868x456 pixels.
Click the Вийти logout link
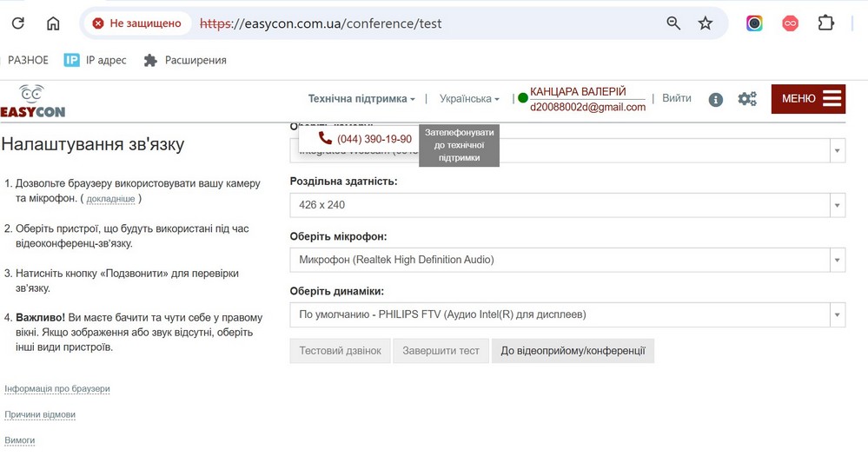click(x=677, y=98)
